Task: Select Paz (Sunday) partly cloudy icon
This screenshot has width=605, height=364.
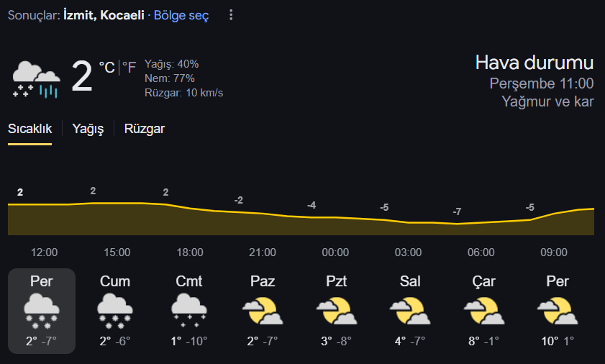Action: (263, 311)
